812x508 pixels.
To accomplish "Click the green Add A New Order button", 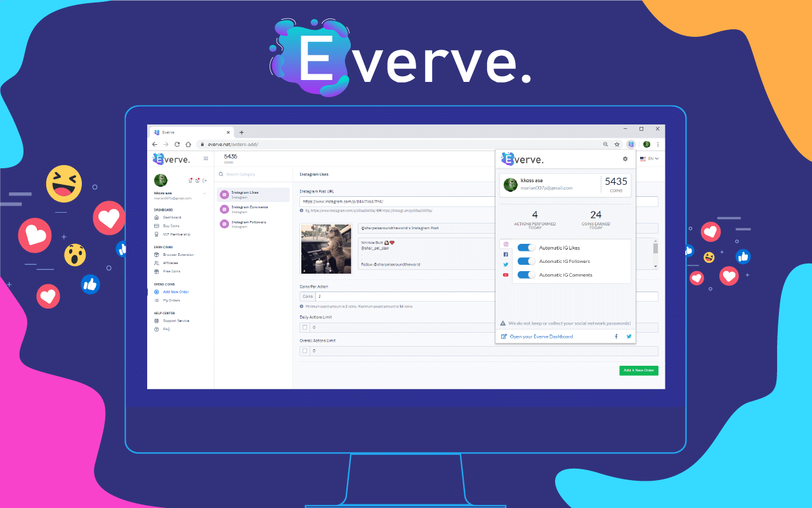I will (x=639, y=370).
